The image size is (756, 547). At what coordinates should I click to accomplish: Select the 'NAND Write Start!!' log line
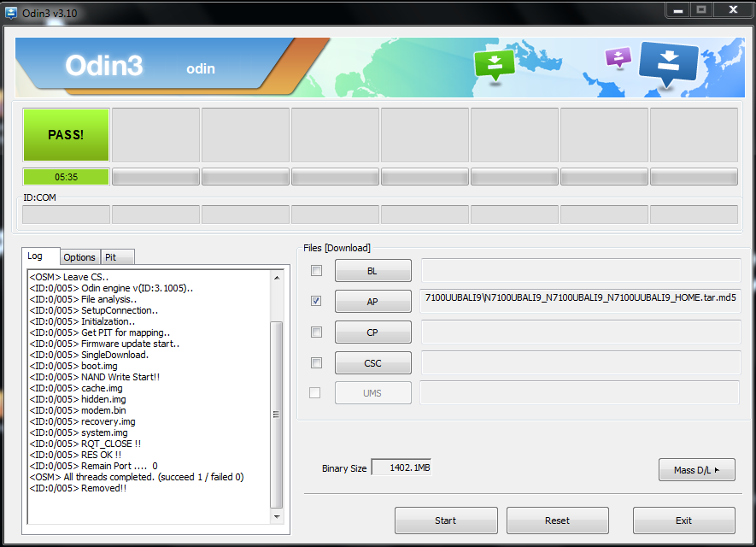tap(95, 377)
